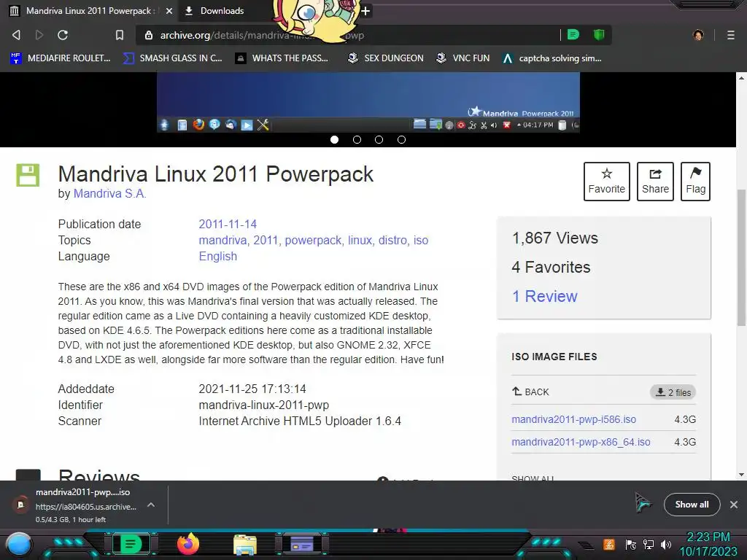Viewport: 747px width, 560px height.
Task: Open the purple window app on the taskbar
Action: 302,544
